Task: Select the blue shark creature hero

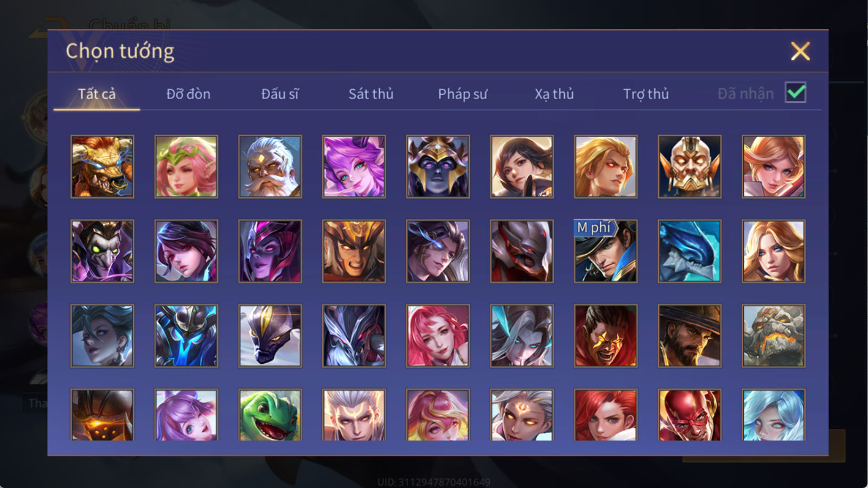Action: (690, 251)
